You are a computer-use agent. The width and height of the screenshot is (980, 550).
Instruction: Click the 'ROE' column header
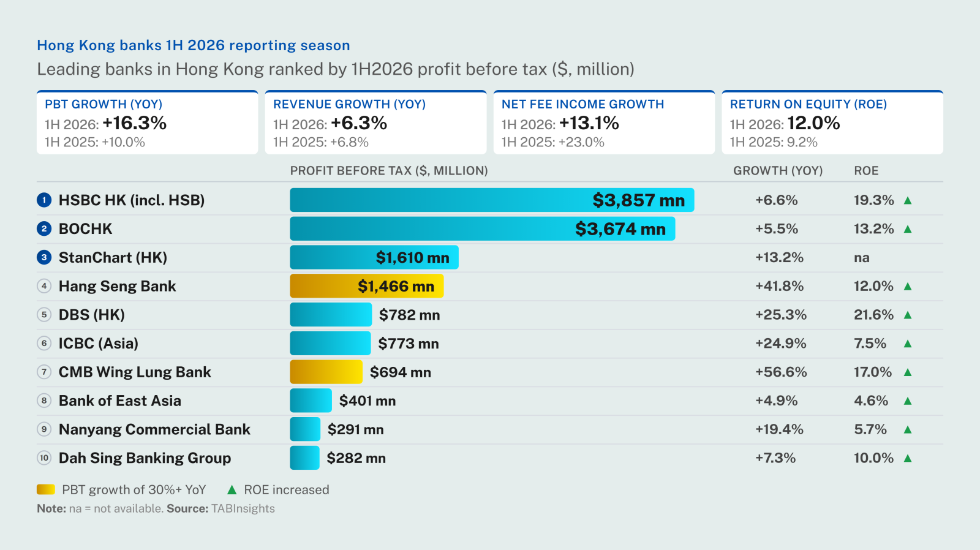click(x=866, y=171)
